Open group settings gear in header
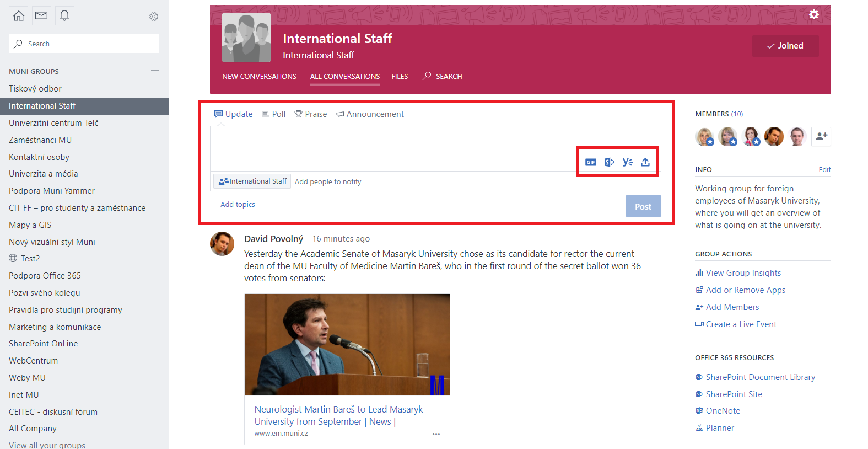The height and width of the screenshot is (449, 868). coord(813,15)
